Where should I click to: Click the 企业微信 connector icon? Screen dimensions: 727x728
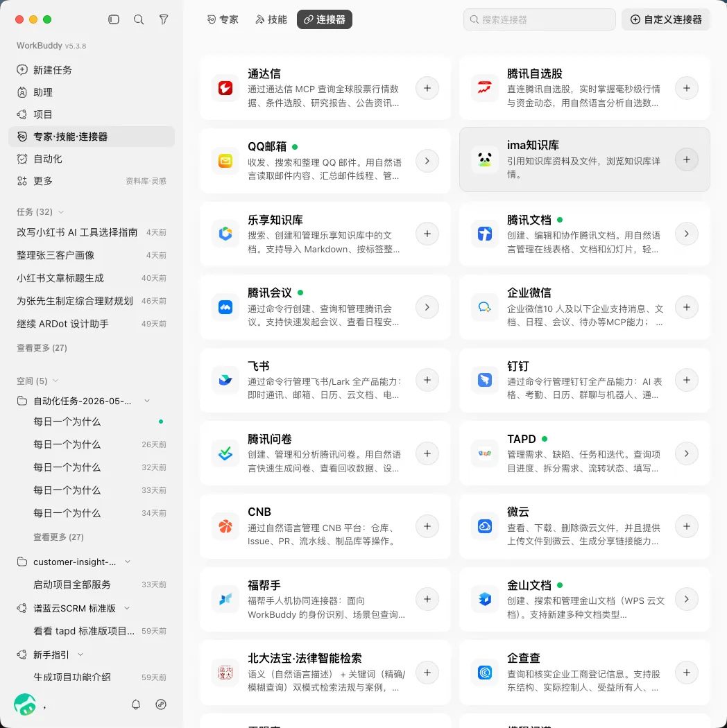tap(484, 307)
